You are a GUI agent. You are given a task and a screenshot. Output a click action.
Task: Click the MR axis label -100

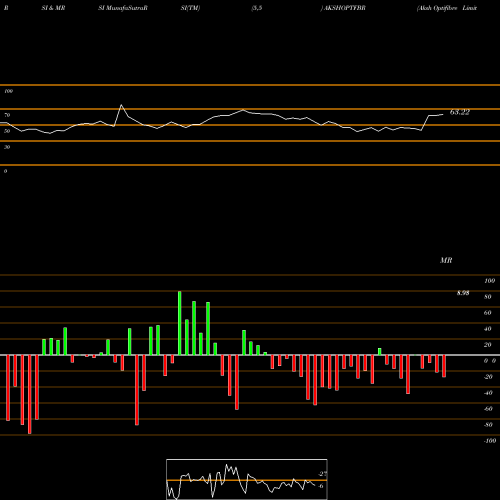490,441
